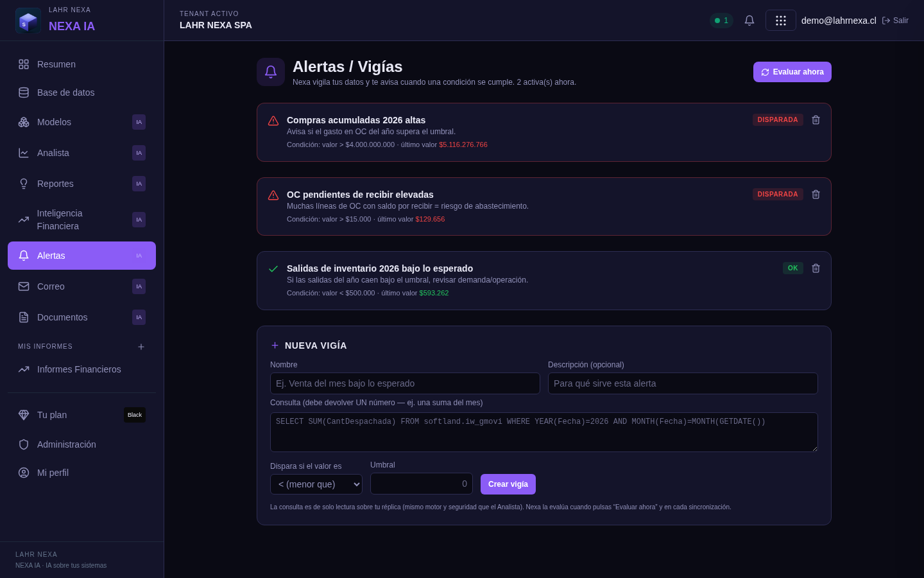Open notifications bell in top bar
The height and width of the screenshot is (578, 924).
749,21
